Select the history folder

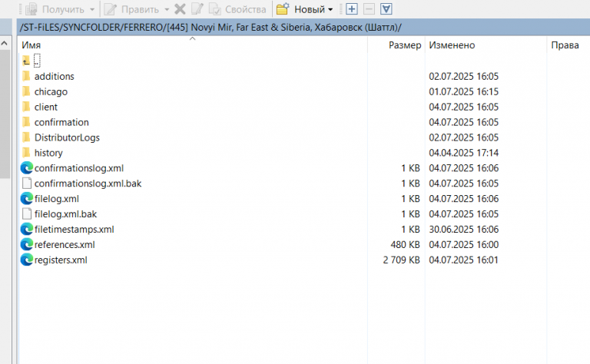(x=48, y=153)
